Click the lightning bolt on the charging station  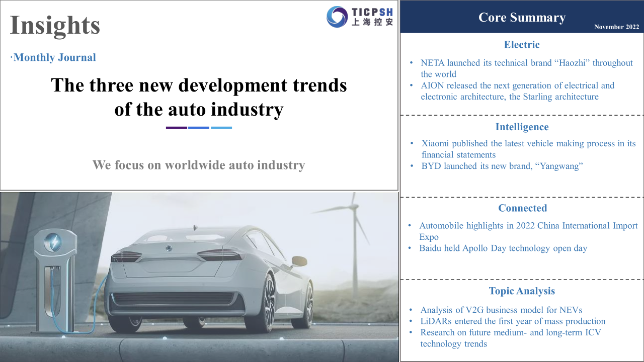[52, 243]
